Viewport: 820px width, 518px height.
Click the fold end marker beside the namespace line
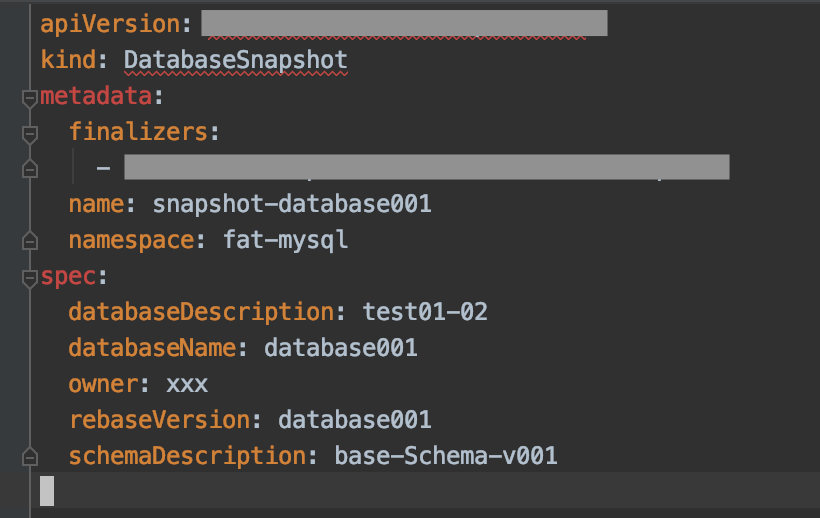(30, 240)
